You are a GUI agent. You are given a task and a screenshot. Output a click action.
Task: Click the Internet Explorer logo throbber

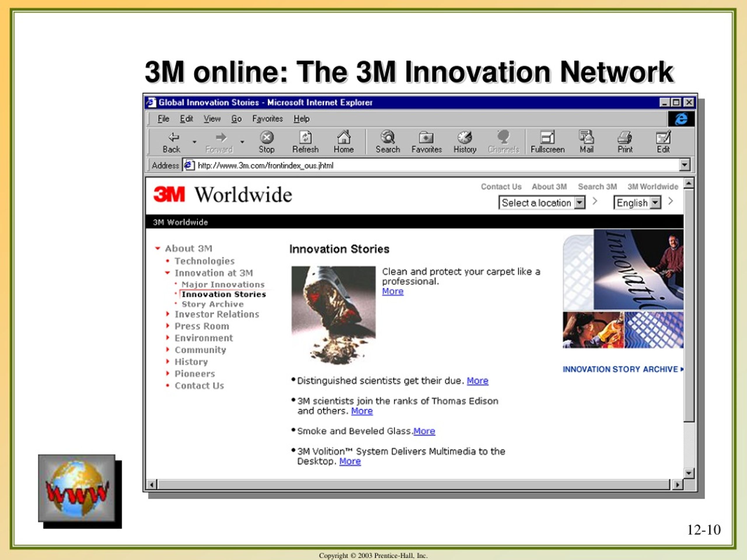tap(681, 119)
